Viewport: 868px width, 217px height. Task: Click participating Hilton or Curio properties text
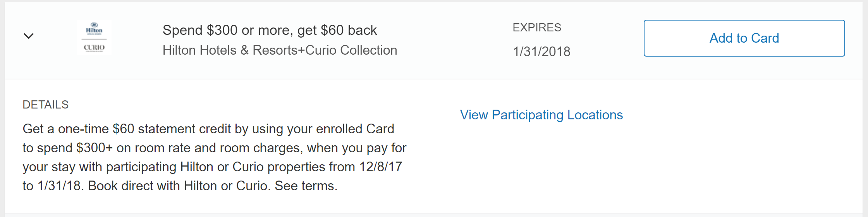[x=216, y=167]
